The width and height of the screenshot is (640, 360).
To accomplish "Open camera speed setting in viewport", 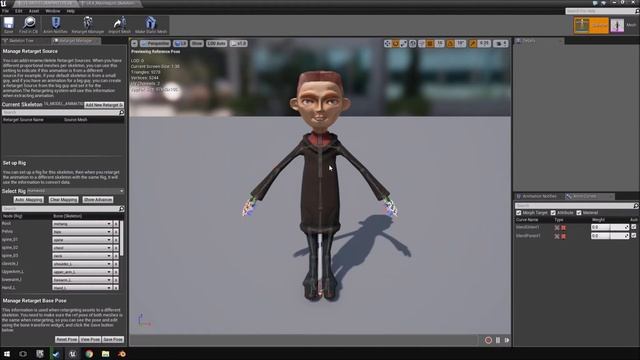I will click(x=500, y=43).
